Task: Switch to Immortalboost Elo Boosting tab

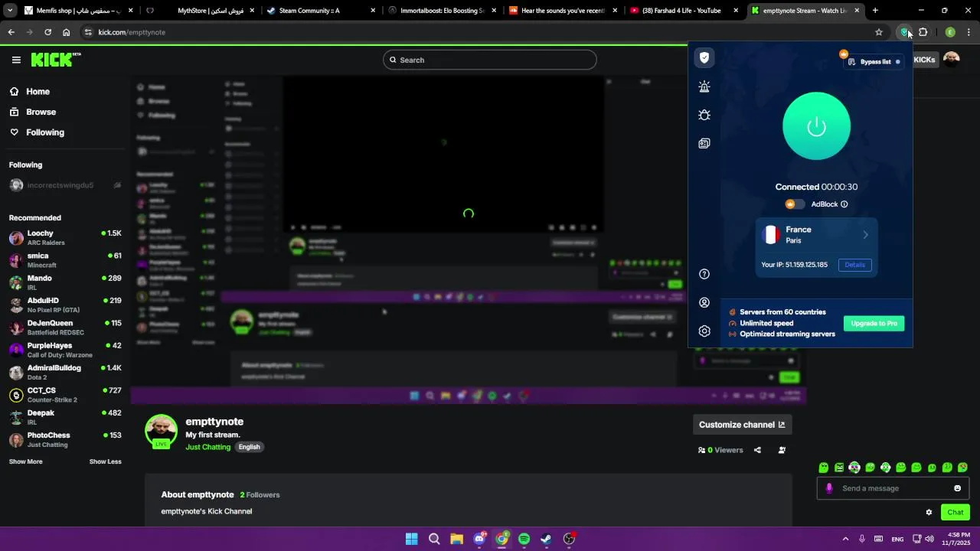Action: click(x=443, y=11)
